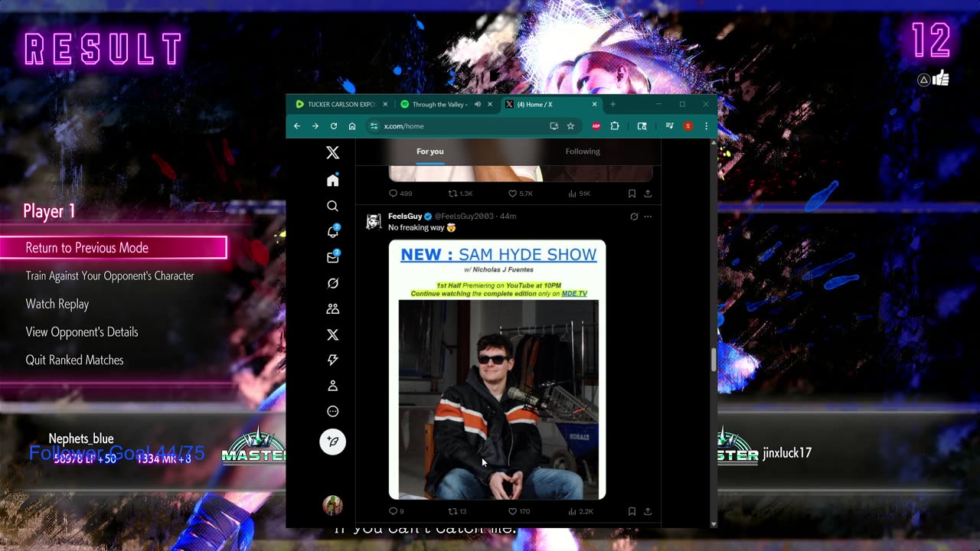Switch to the Through the Valley tab
Viewport: 980px width, 551px height.
439,104
